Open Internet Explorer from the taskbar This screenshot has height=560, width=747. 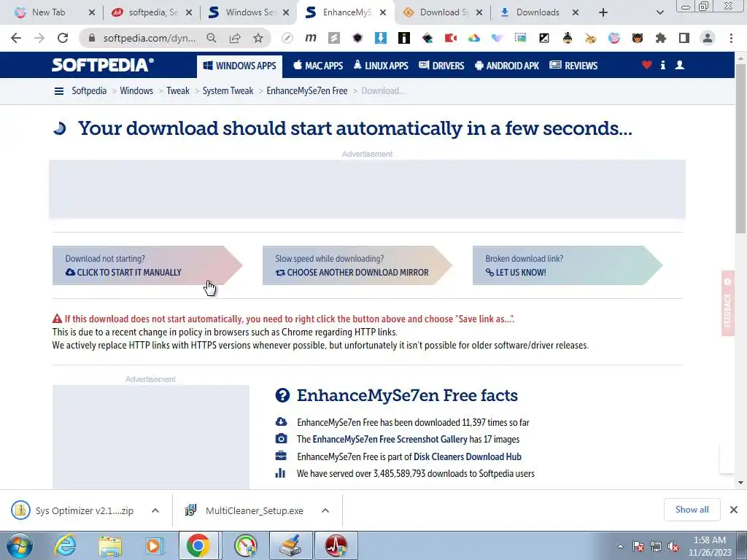pos(64,545)
